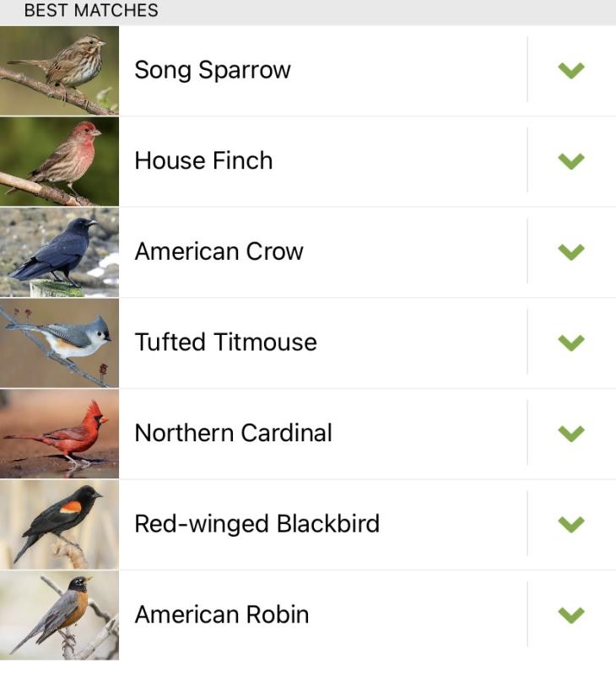Expand the House Finch chevron
This screenshot has width=616, height=675.
[x=571, y=160]
